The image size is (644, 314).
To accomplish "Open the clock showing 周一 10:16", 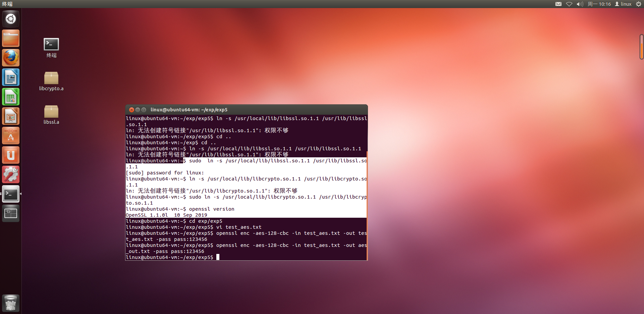I will (599, 4).
